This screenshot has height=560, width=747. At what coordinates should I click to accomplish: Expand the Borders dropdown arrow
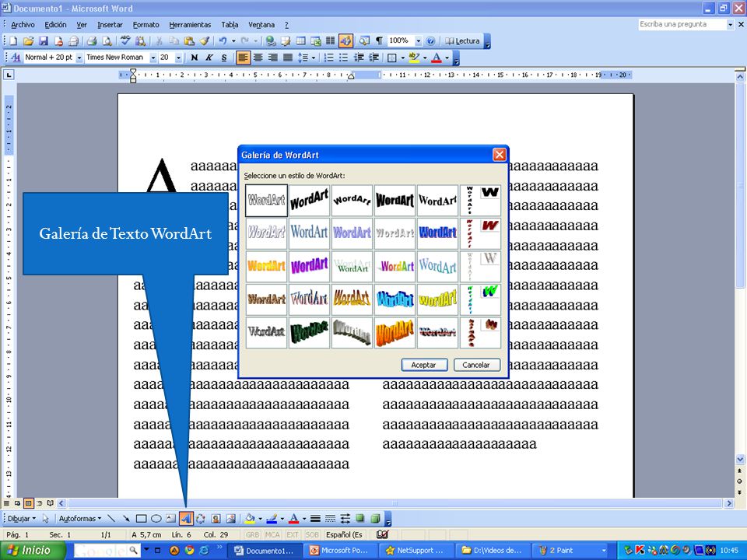(403, 58)
